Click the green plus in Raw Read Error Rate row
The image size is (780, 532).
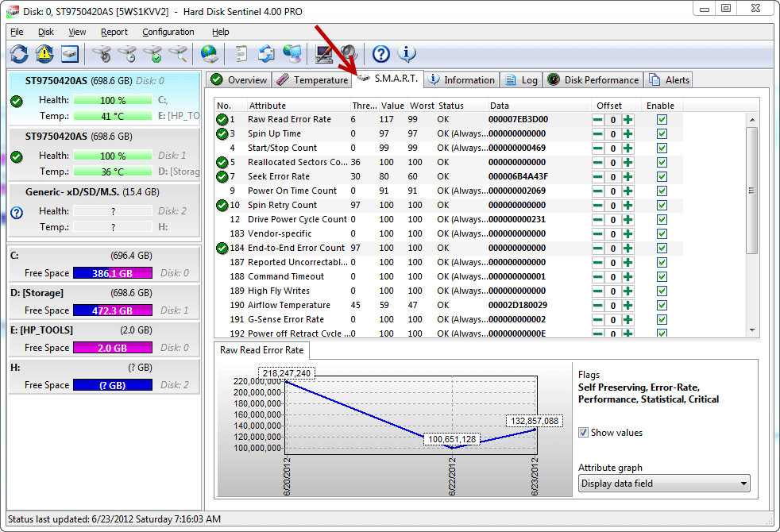point(627,119)
